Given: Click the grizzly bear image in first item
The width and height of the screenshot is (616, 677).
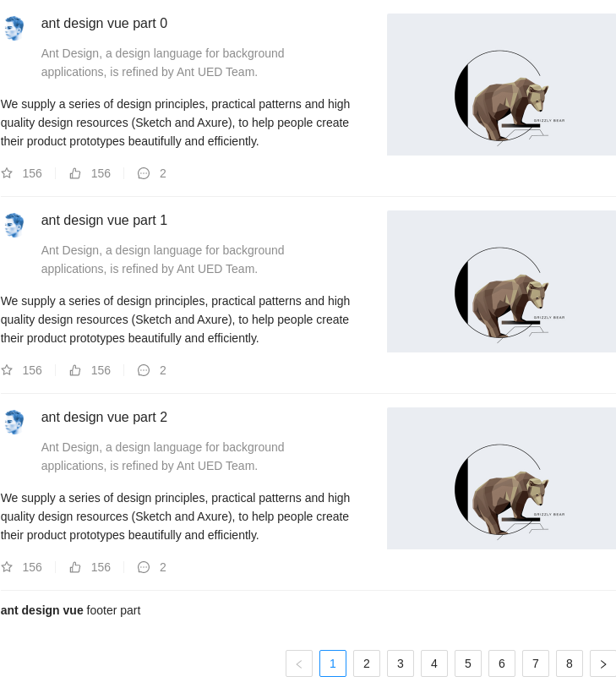Looking at the screenshot, I should 501,85.
